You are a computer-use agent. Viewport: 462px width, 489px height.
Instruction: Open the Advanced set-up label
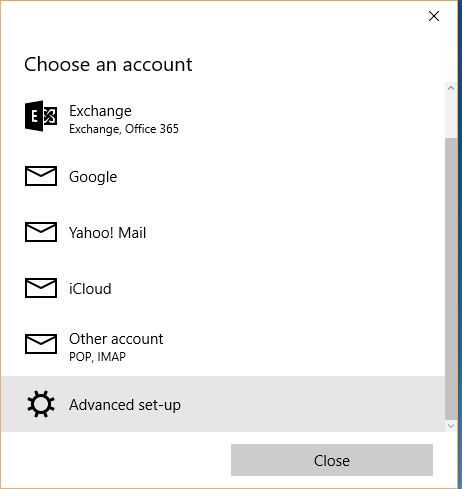(x=125, y=405)
